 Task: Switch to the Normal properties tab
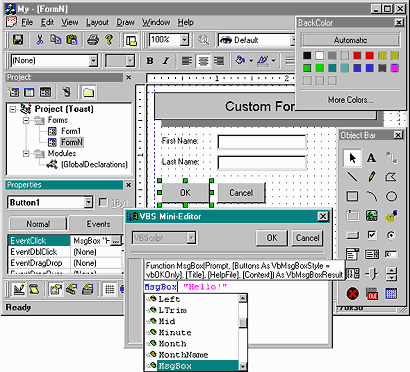tap(38, 224)
